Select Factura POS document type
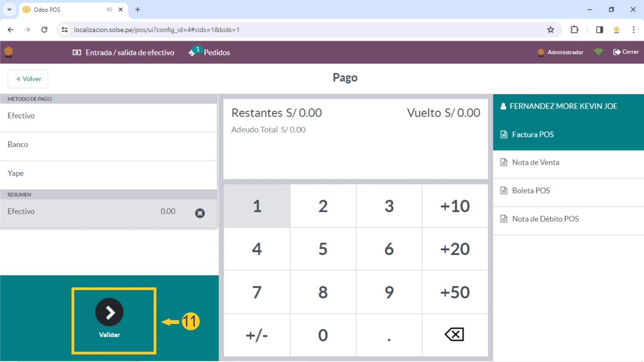The image size is (644, 362). click(532, 135)
